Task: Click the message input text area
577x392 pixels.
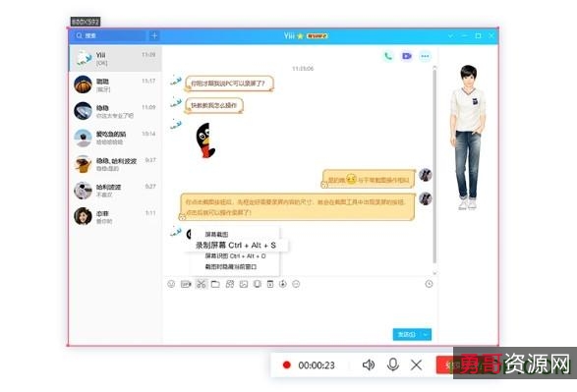Action: [300, 308]
